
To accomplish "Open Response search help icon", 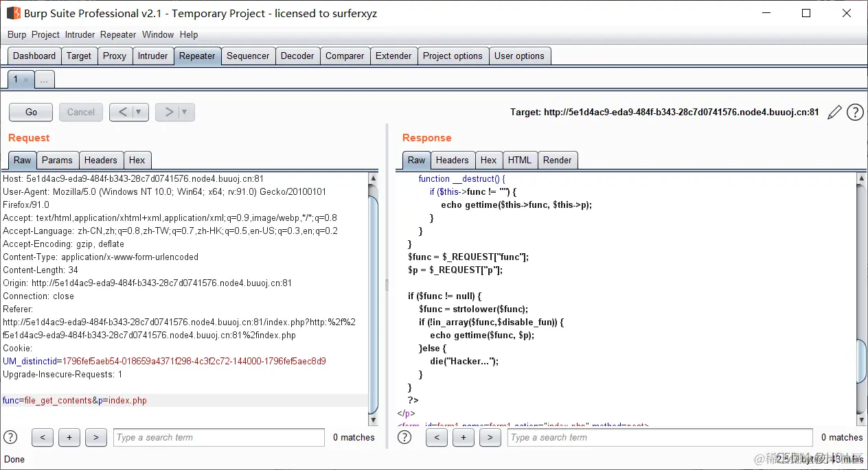I will pyautogui.click(x=404, y=437).
